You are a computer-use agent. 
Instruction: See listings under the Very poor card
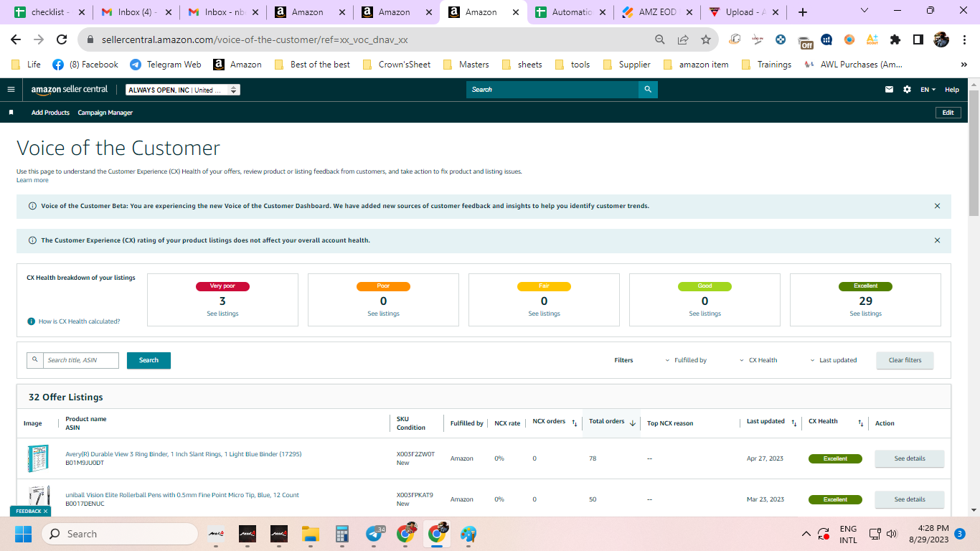[222, 314]
